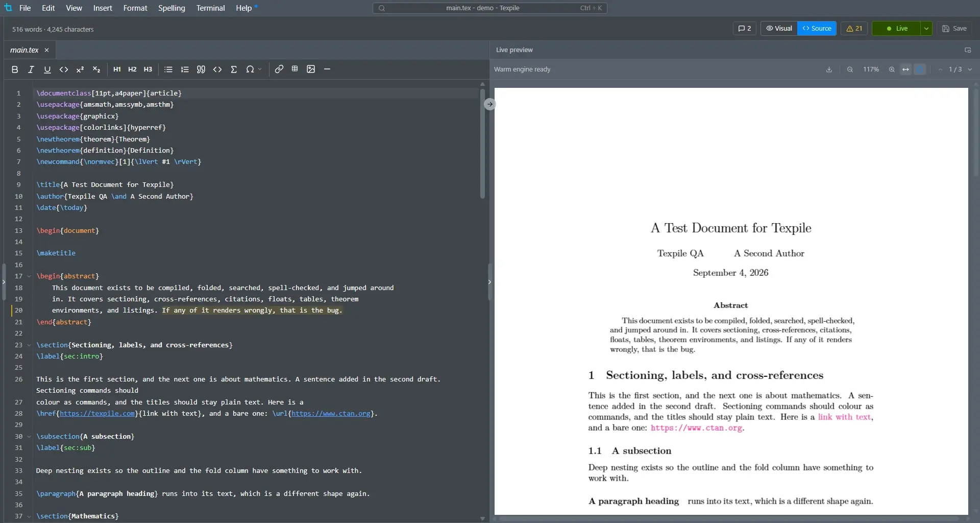Click the ctan.org URL in source
This screenshot has width=980, height=523.
click(x=331, y=414)
